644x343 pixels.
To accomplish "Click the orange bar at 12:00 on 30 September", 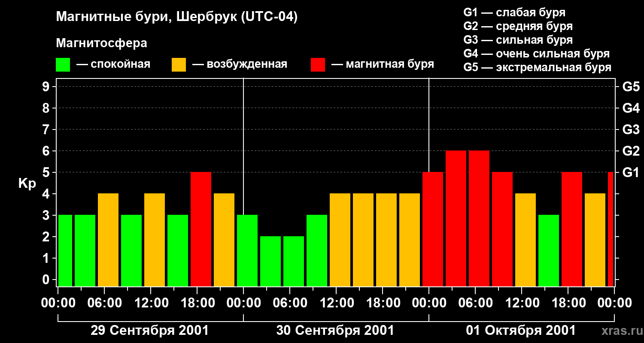I will 340,240.
